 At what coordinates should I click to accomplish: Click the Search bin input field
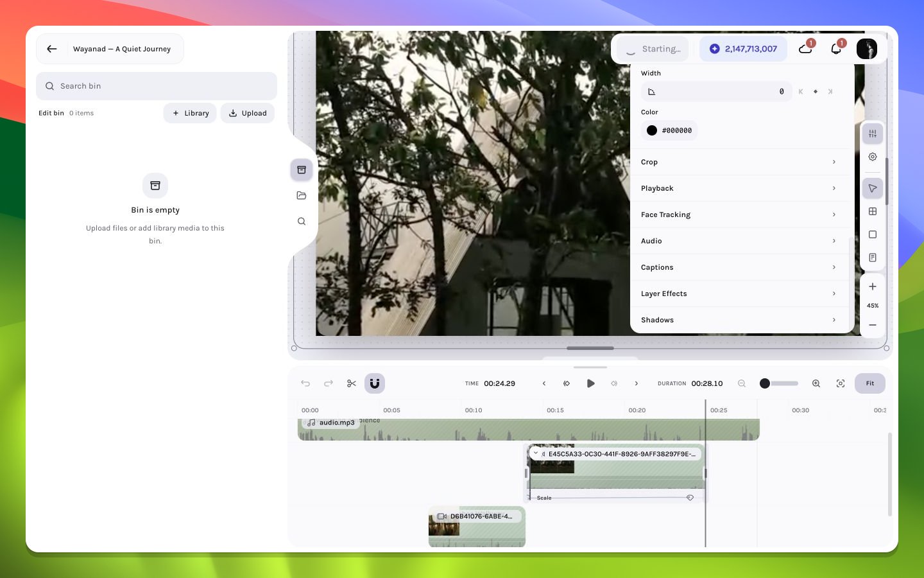157,86
